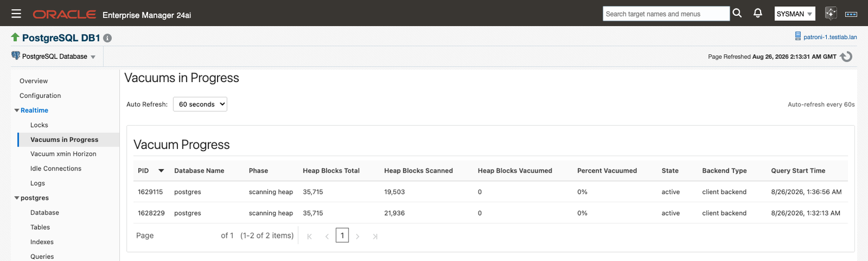This screenshot has height=261, width=868.
Task: Sort by Query Start Time column
Action: pos(798,170)
